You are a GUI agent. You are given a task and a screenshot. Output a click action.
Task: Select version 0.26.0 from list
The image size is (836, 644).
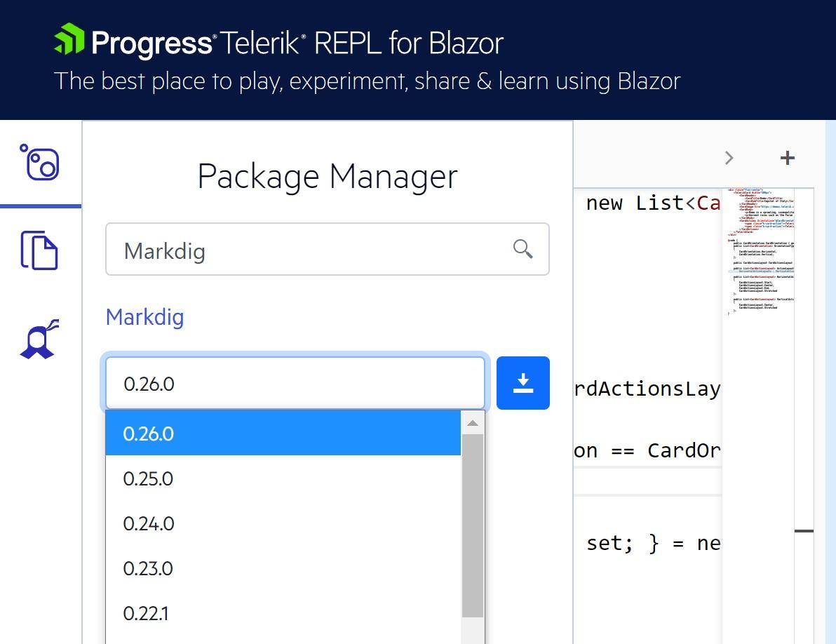[x=283, y=434]
